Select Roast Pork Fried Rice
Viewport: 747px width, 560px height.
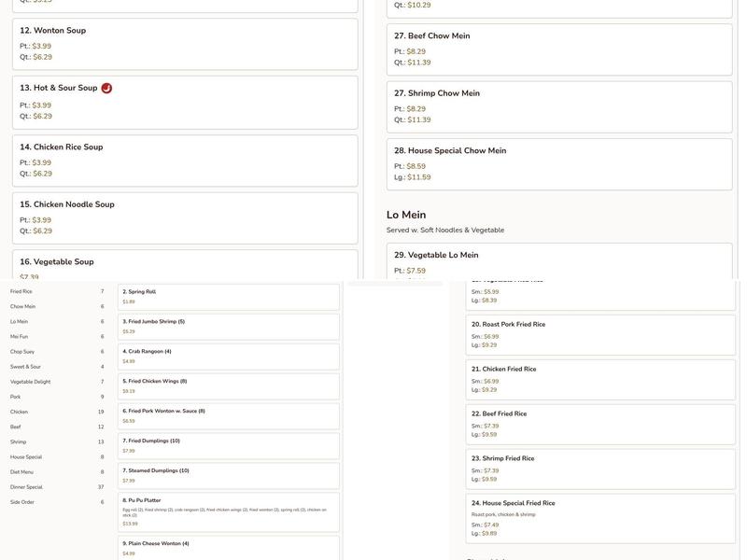pyautogui.click(x=514, y=324)
